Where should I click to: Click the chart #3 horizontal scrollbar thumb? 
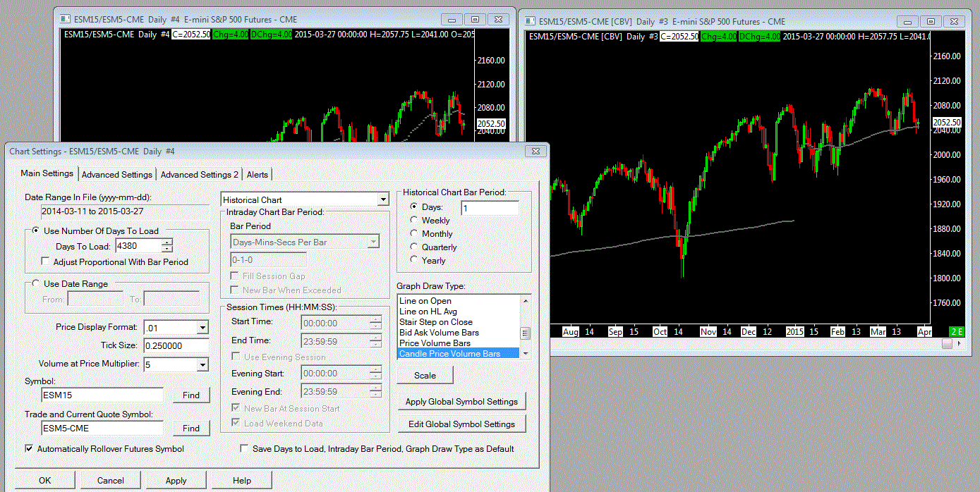(947, 344)
